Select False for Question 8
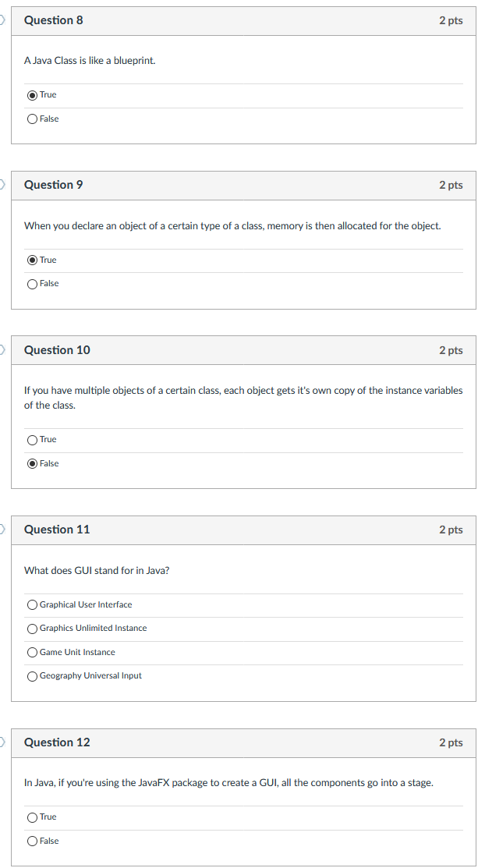The width and height of the screenshot is (478, 868). coord(32,118)
